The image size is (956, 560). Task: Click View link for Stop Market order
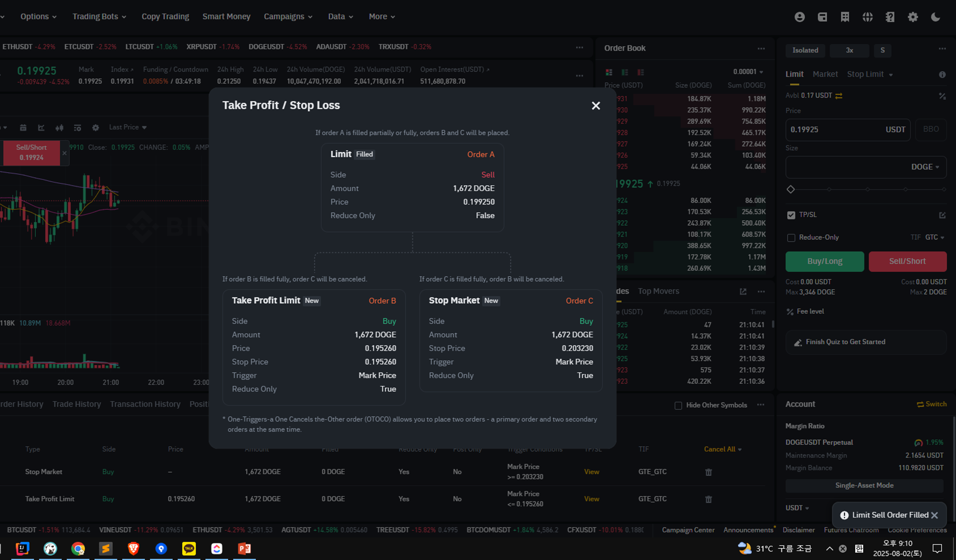pos(591,472)
